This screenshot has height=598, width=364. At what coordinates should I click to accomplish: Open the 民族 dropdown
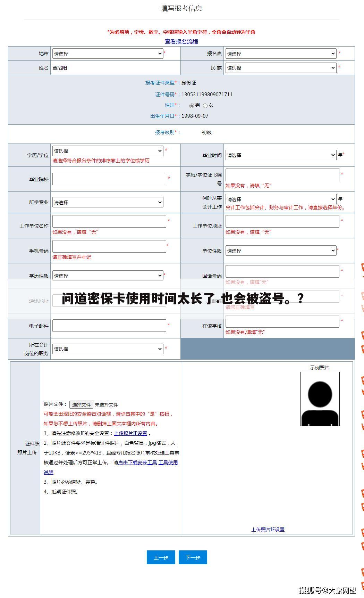coord(281,68)
